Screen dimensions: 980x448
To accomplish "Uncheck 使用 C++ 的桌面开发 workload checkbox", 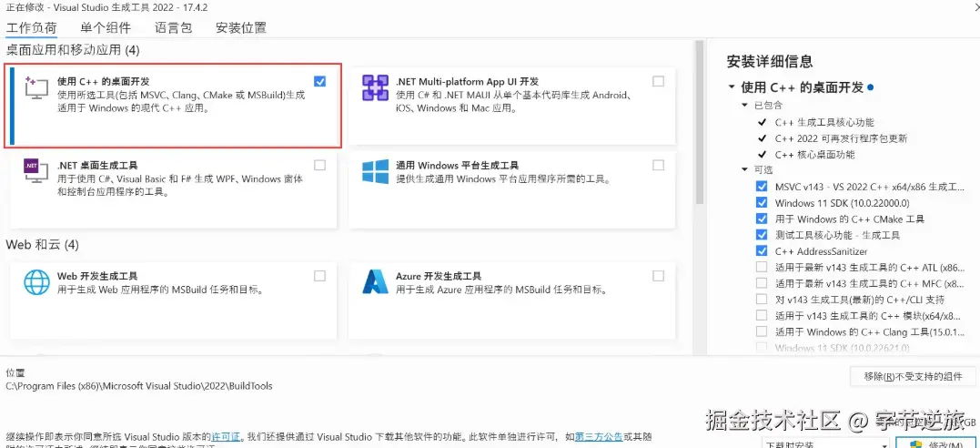I will [320, 81].
